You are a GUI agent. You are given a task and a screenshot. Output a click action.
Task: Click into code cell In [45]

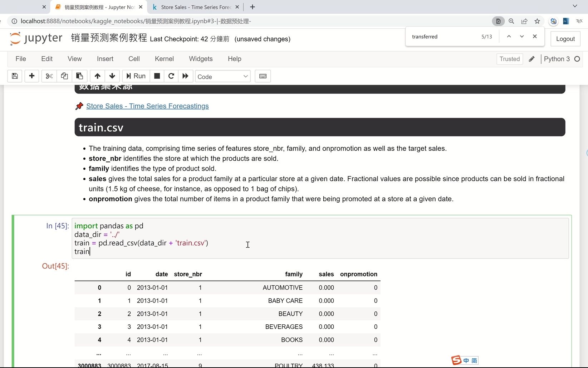[x=320, y=238]
